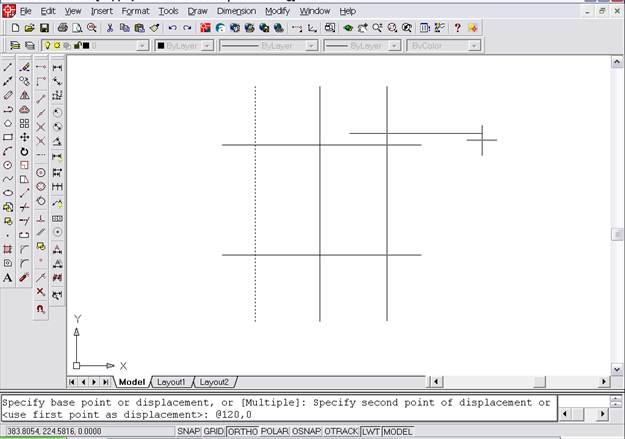
Task: Select the Circle draw tool
Action: pos(8,165)
